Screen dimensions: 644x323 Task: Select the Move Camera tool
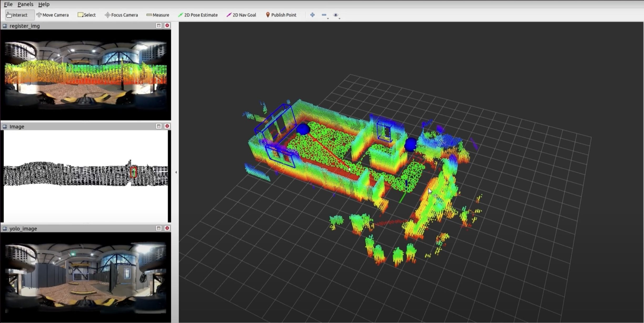52,15
